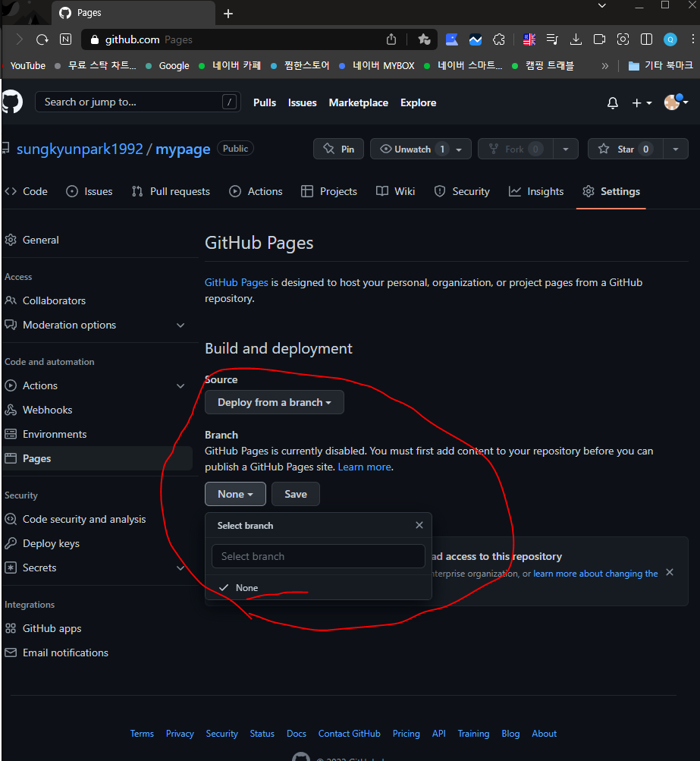Image resolution: width=700 pixels, height=761 pixels.
Task: Pin the repository with Pin button
Action: point(338,149)
